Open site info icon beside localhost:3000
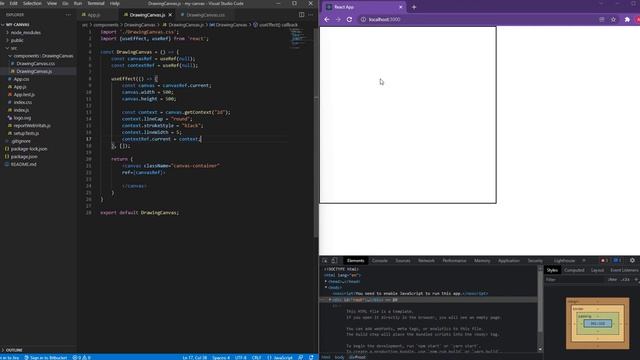The width and height of the screenshot is (640, 360). click(x=363, y=19)
